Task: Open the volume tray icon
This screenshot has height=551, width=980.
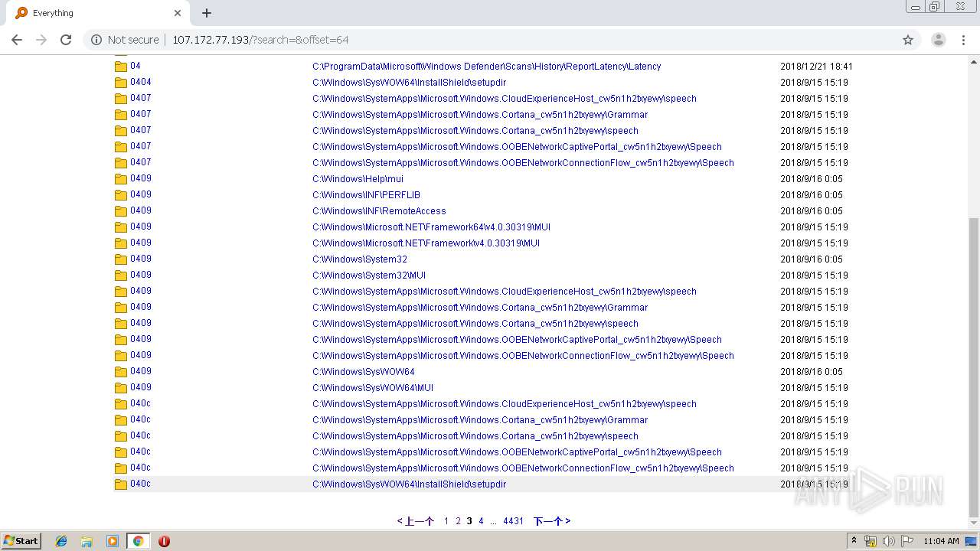Action: [x=888, y=541]
